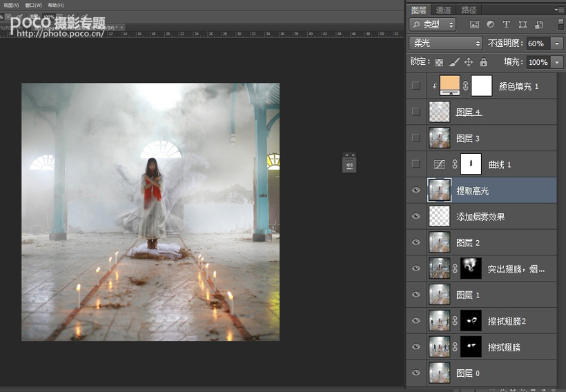Switch to the 路径 tab
The height and width of the screenshot is (392, 566).
click(469, 10)
